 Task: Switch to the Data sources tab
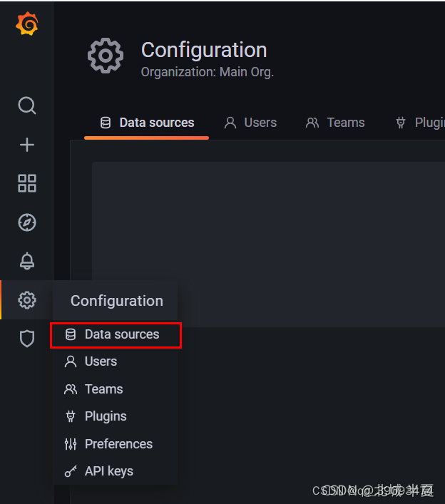point(147,123)
